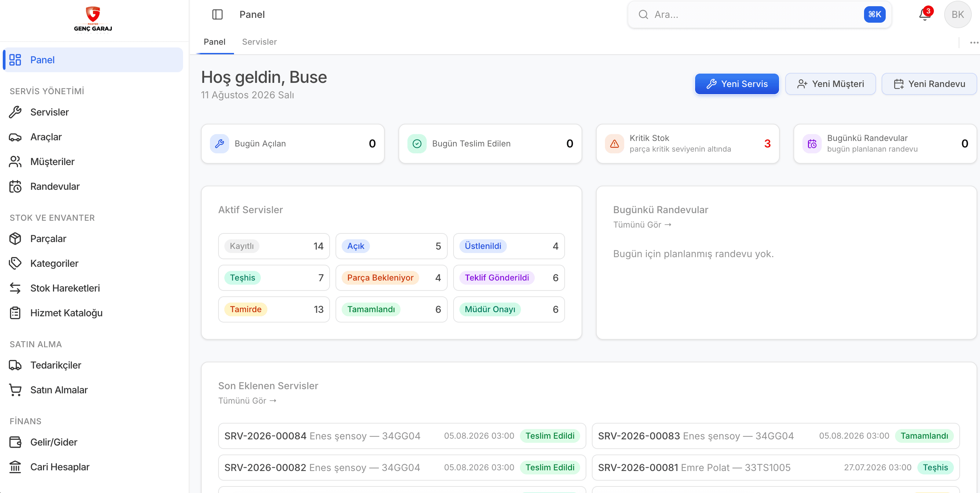Open the BK user avatar menu
Viewport: 980px width, 493px height.
(957, 14)
